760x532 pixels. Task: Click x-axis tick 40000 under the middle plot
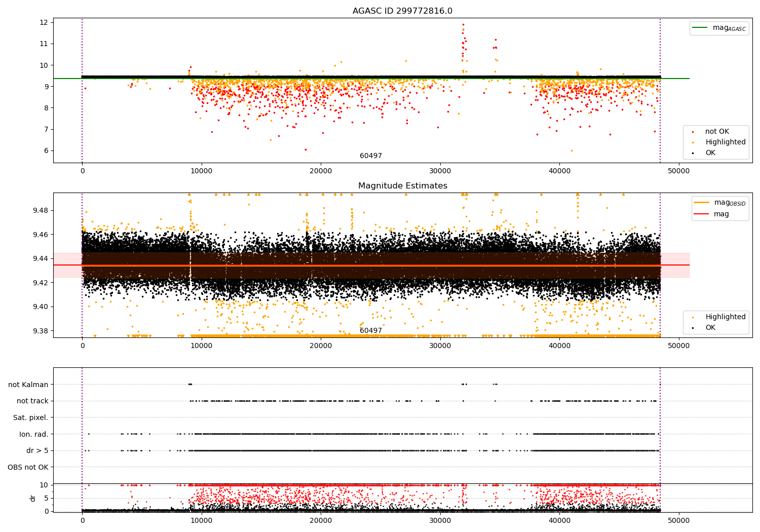coord(559,346)
